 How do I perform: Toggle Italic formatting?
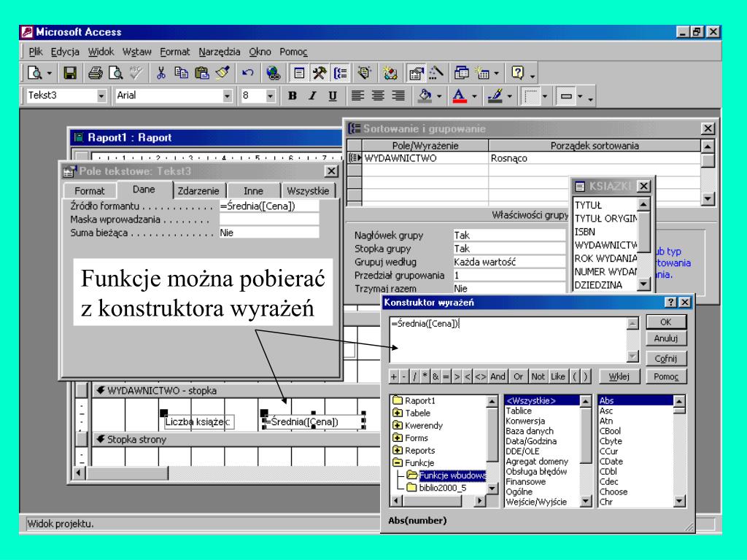click(312, 96)
